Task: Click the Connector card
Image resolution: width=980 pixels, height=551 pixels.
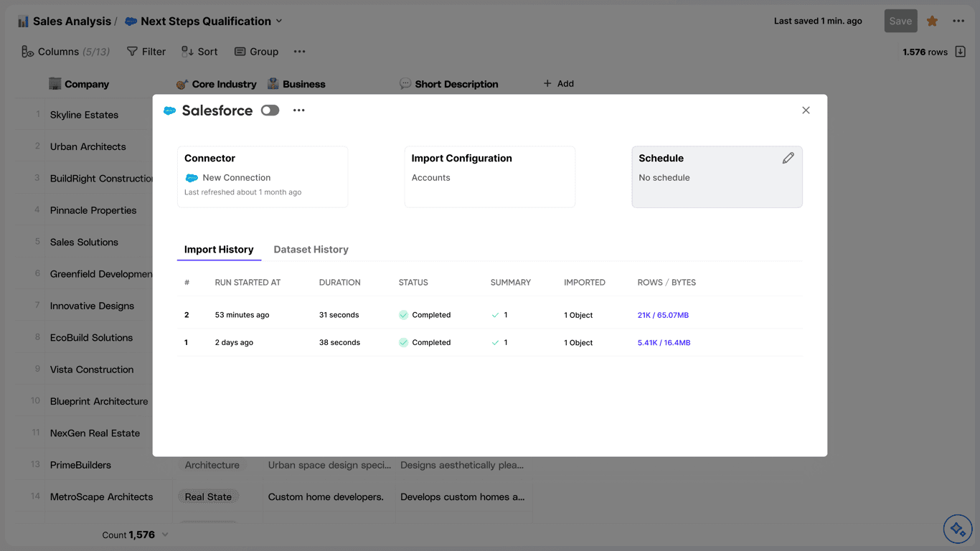Action: click(263, 177)
